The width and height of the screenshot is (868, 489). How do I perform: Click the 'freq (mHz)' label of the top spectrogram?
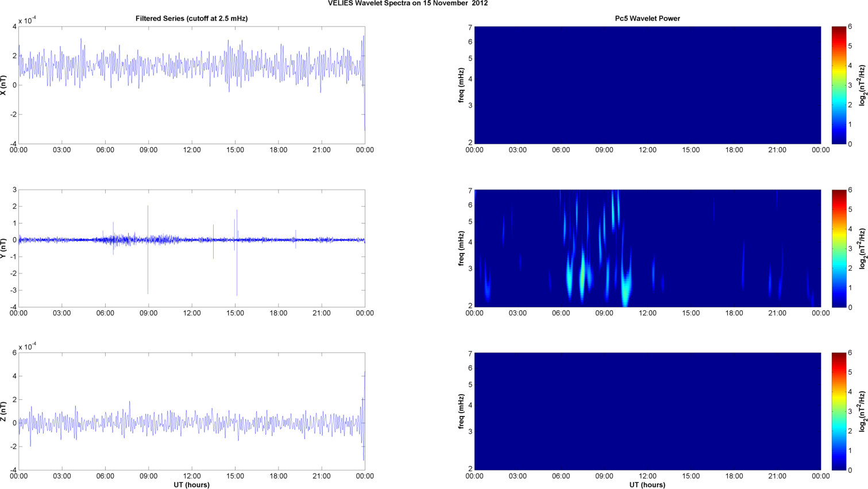(x=461, y=85)
